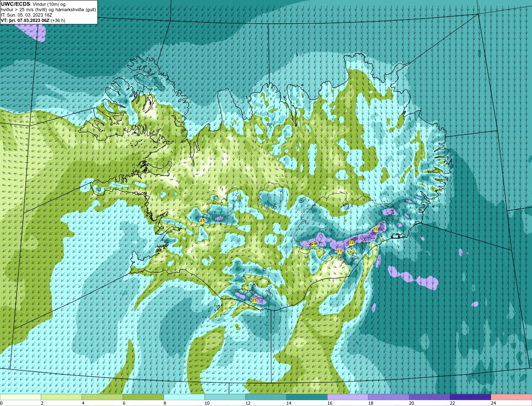This screenshot has height=406, width=532.
Task: Click the 0–2 m/s pale yellow legend swatch
Action: pos(21,397)
